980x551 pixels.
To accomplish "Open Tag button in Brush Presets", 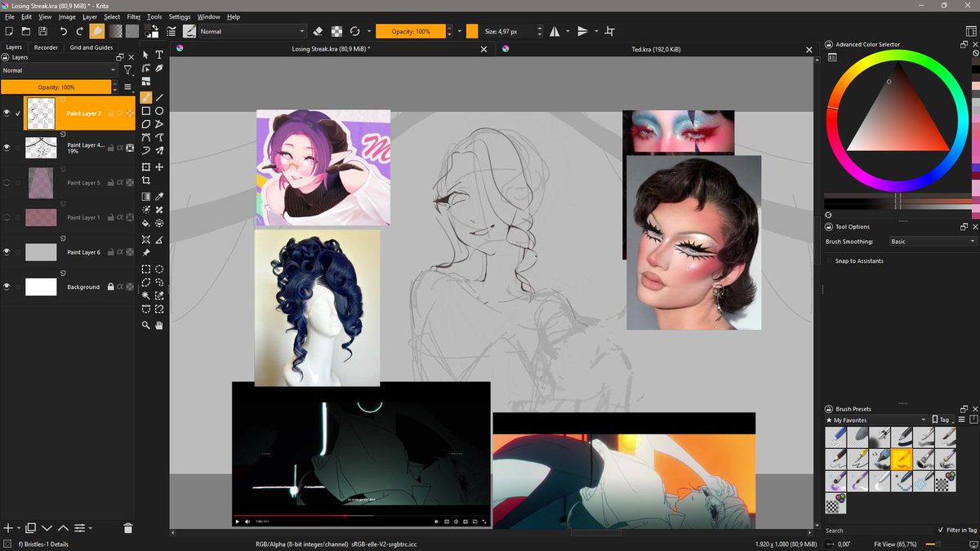I will 943,420.
